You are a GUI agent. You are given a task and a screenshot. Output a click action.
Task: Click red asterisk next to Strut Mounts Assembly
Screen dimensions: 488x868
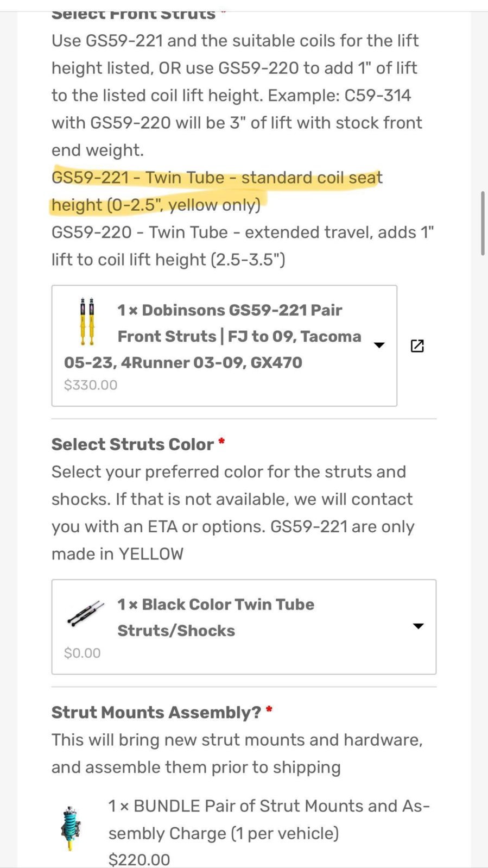pos(269,710)
